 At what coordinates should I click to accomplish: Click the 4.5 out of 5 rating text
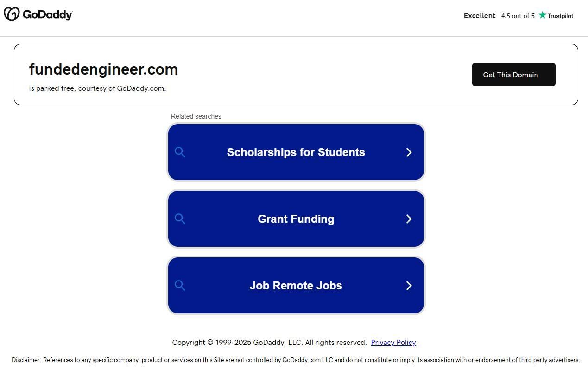point(518,16)
